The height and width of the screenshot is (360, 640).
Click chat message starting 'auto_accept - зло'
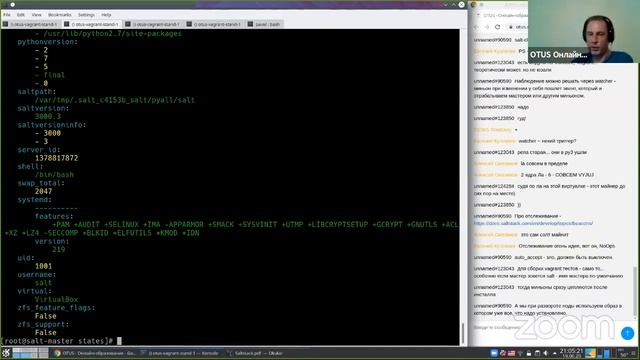pyautogui.click(x=543, y=258)
